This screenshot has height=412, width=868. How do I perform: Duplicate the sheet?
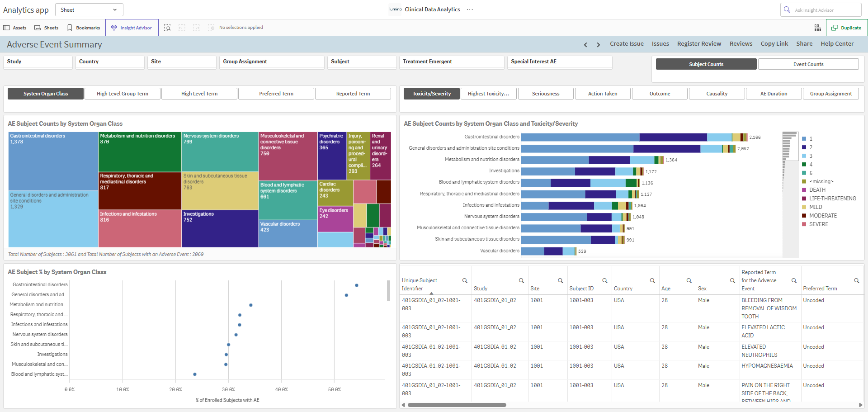coord(847,28)
